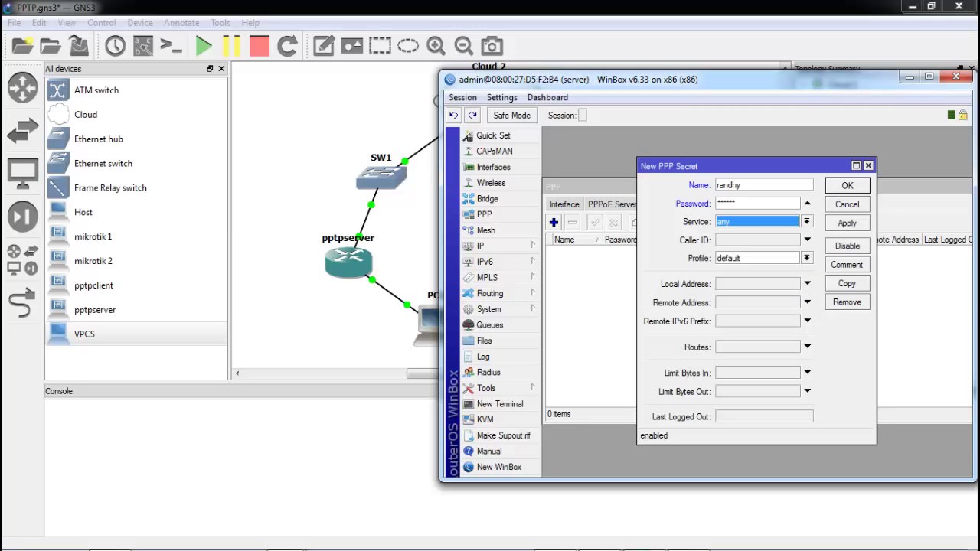Click the Name input field
Viewport: 980px width, 551px height.
click(764, 185)
